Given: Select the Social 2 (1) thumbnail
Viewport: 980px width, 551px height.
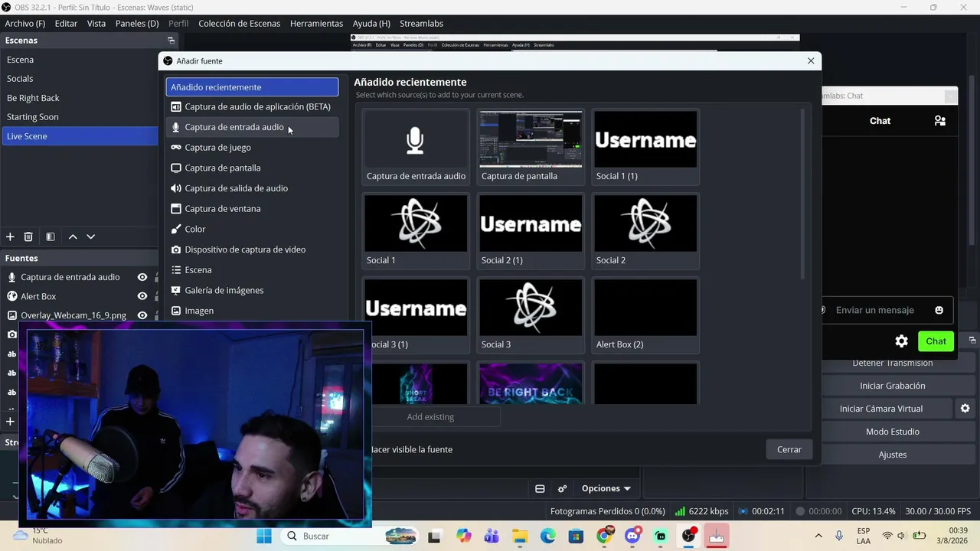Looking at the screenshot, I should point(531,230).
